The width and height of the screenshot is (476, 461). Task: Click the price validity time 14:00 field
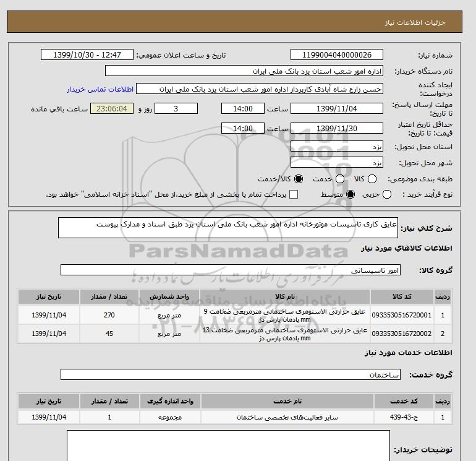point(242,128)
